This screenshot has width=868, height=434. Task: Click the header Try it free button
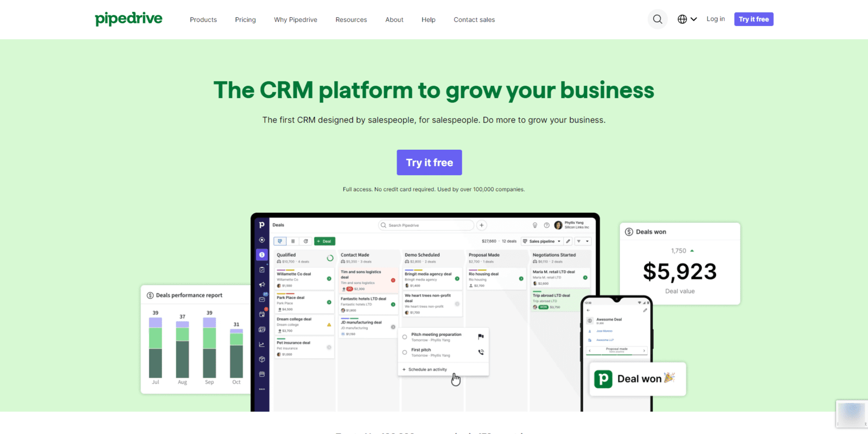tap(754, 19)
